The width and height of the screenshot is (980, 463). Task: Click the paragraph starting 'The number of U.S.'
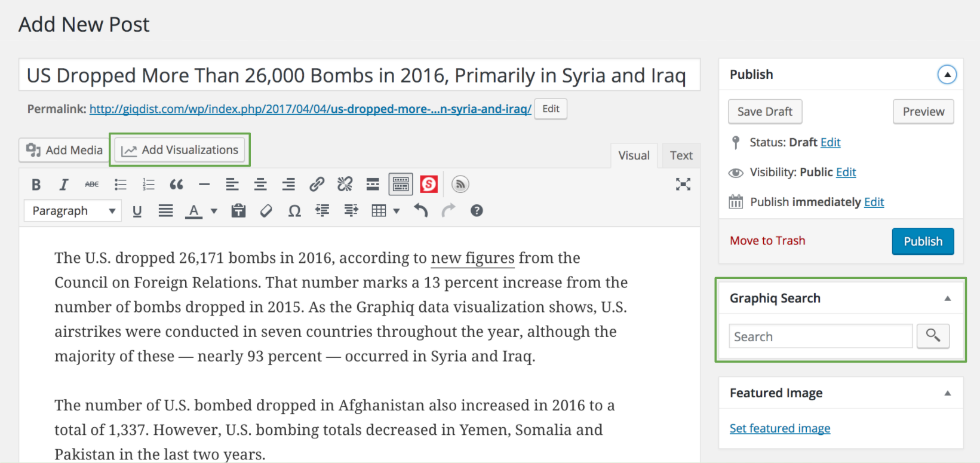[334, 430]
